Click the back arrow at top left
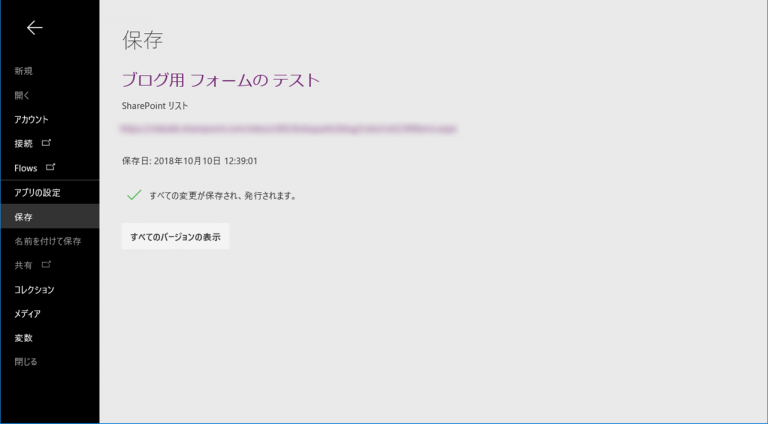 pos(34,28)
